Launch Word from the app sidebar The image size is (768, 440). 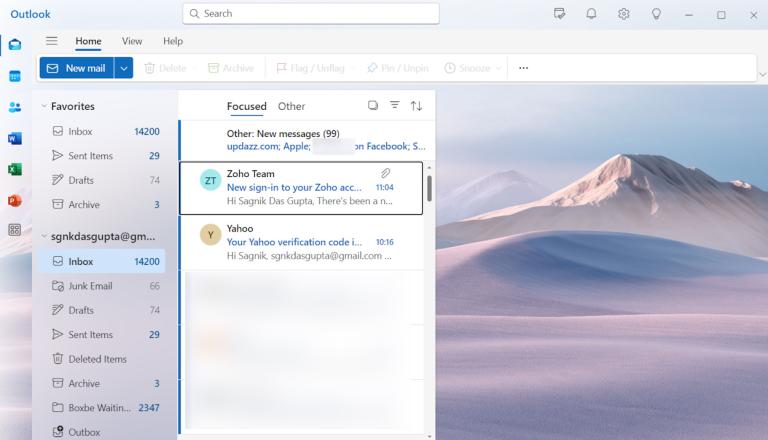coord(15,138)
